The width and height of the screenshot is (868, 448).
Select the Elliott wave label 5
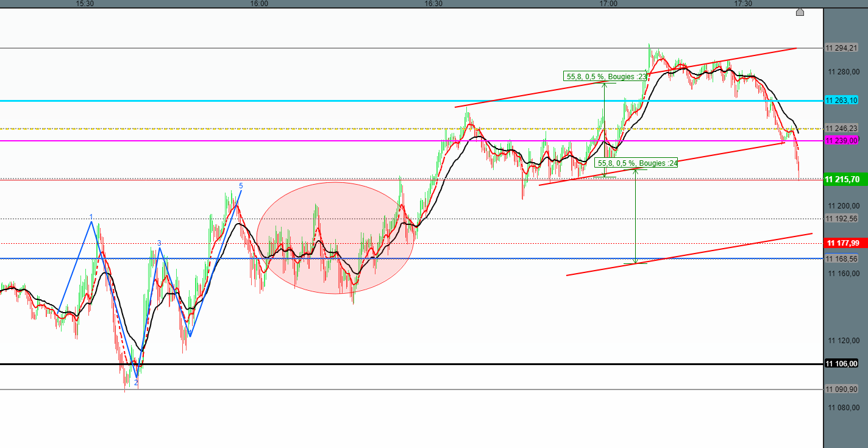(x=241, y=185)
